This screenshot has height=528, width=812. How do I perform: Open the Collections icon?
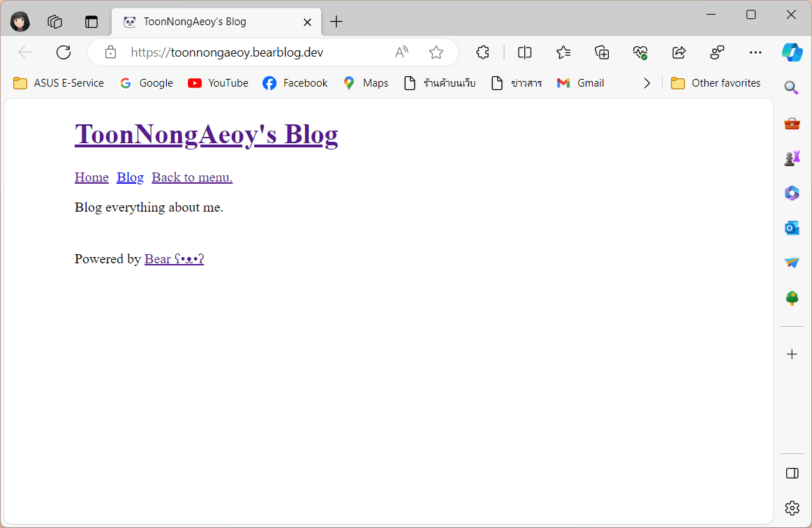(x=602, y=52)
